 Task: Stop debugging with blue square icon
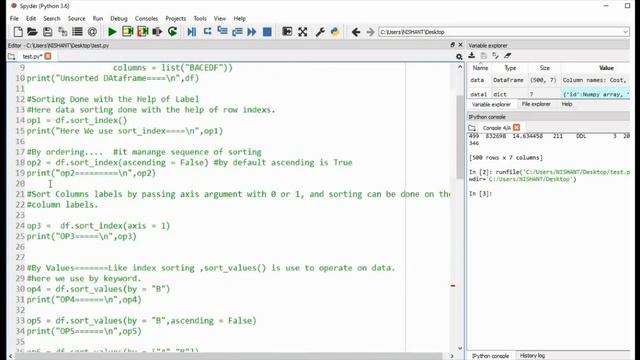coord(267,32)
